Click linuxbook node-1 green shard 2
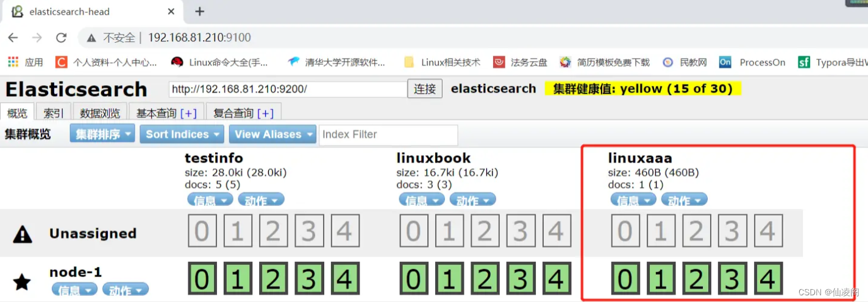 point(485,279)
